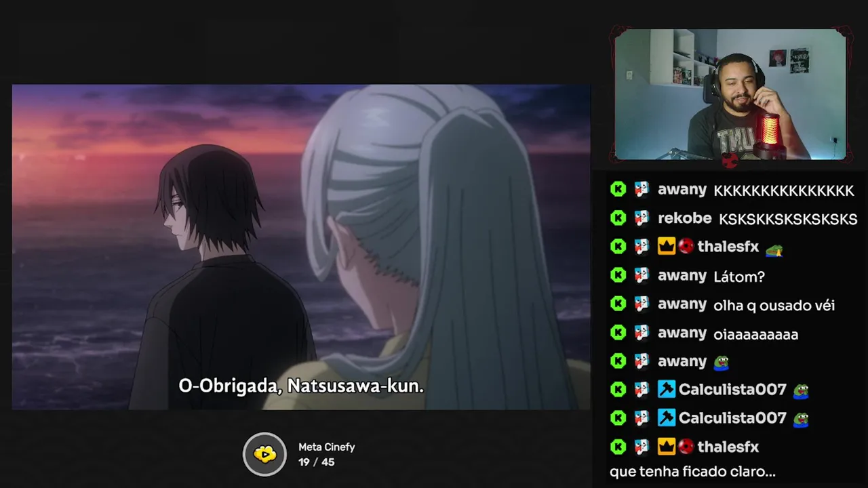The image size is (868, 488).
Task: Click the crown badge in thalesfx frog-emote row
Action: (667, 247)
